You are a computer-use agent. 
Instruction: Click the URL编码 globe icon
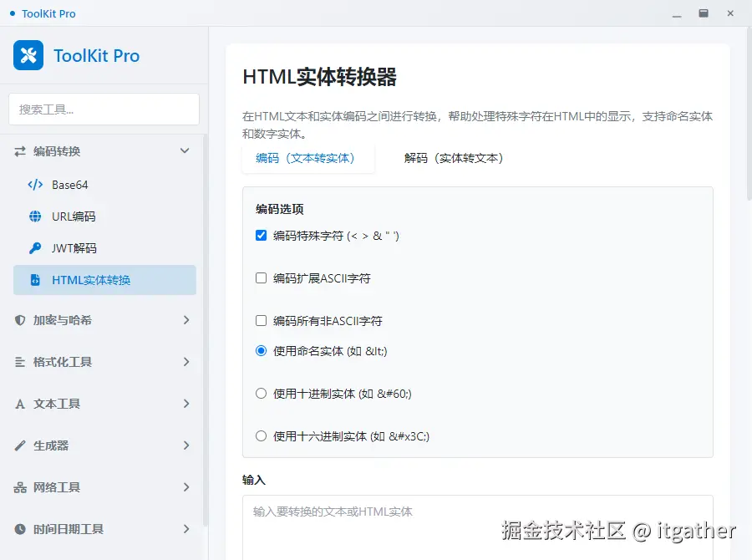35,216
